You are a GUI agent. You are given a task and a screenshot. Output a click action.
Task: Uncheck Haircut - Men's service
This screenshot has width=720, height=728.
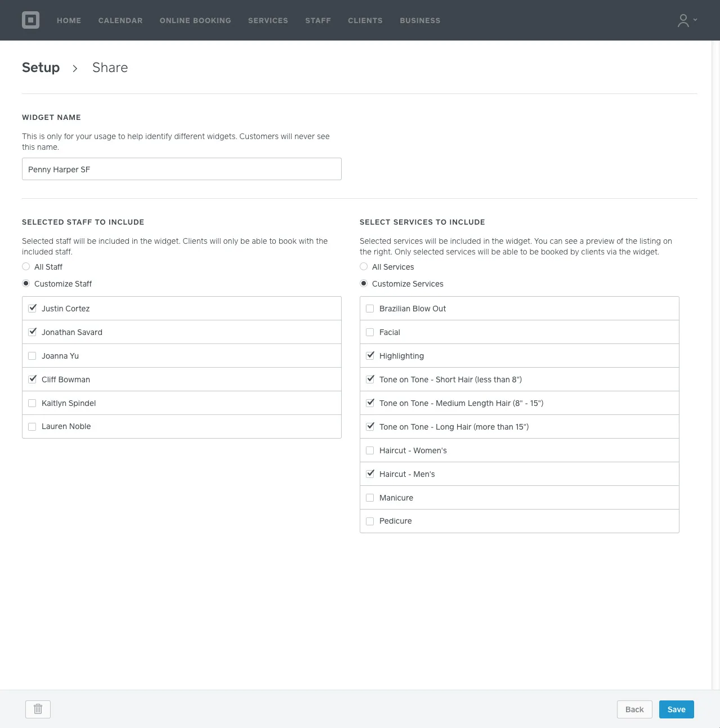[x=370, y=474]
